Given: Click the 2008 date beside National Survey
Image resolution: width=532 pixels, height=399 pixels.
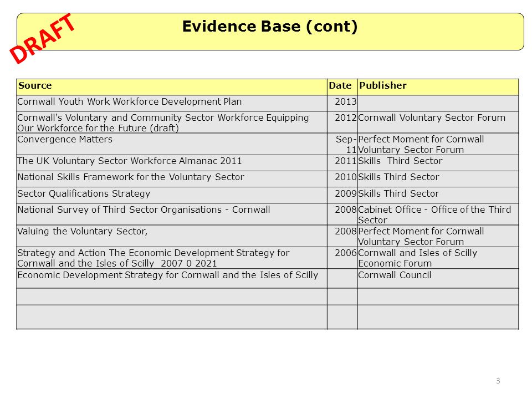Looking at the screenshot, I should point(342,214).
